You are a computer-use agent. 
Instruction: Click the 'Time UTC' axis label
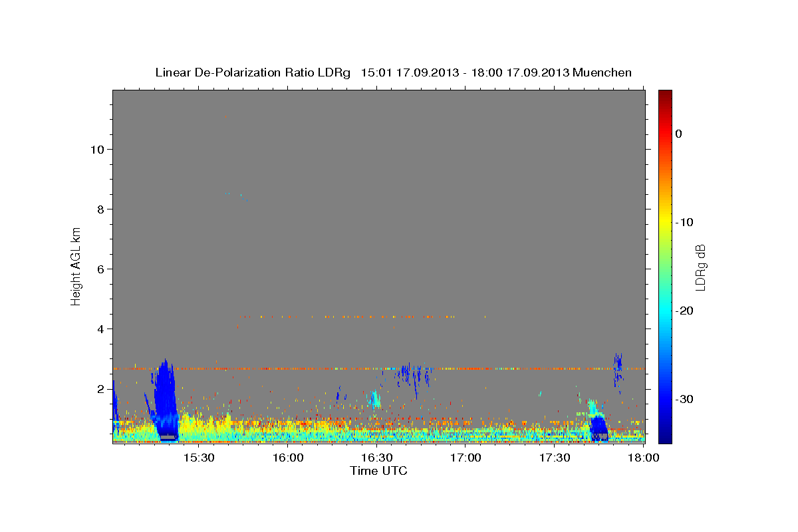click(x=378, y=471)
